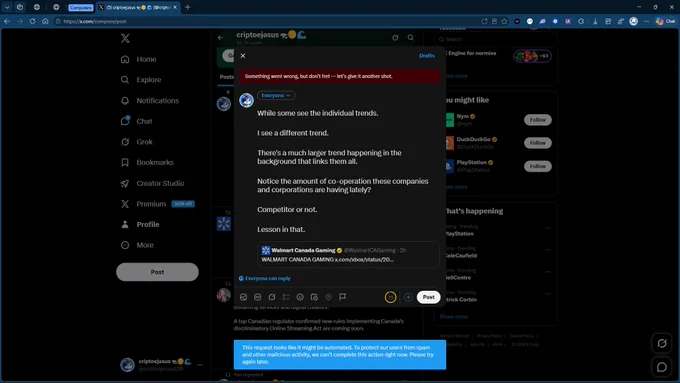Open the browser downloads icon
The image size is (680, 383).
tap(595, 21)
